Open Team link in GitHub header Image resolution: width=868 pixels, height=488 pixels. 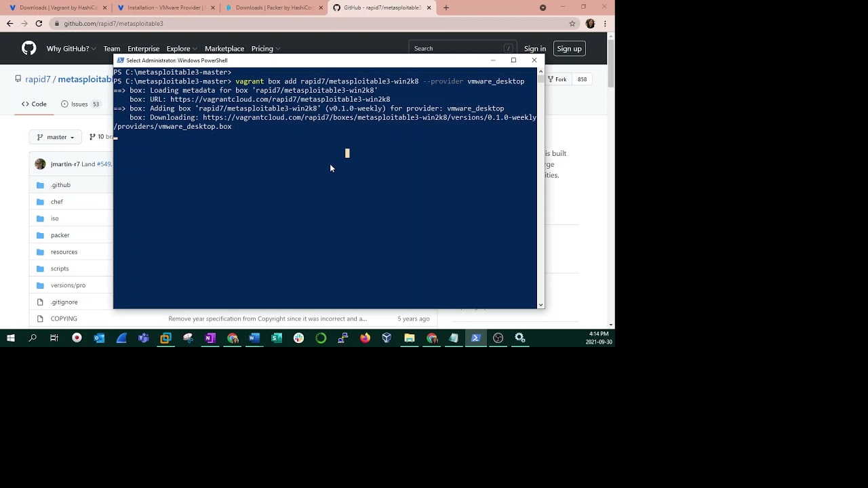tap(112, 49)
